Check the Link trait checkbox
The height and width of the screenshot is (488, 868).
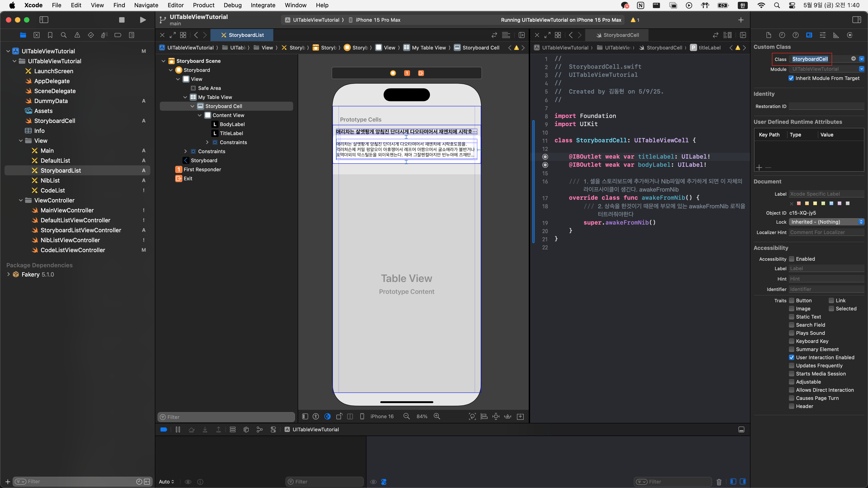[x=832, y=300]
